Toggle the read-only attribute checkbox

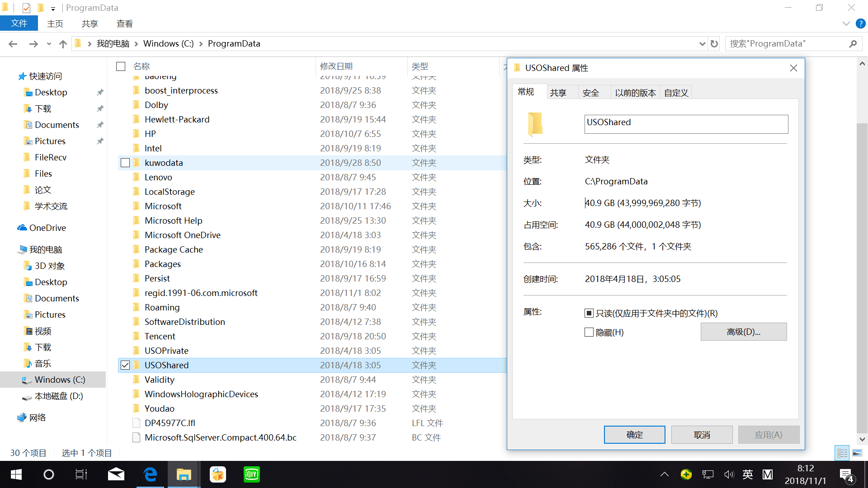(x=589, y=313)
